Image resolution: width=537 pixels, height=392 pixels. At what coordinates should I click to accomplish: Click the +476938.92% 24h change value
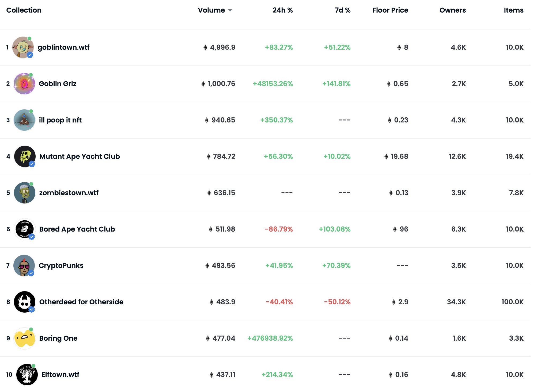(x=270, y=338)
